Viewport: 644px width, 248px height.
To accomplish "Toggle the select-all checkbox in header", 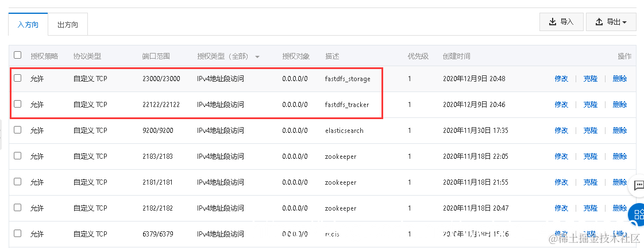I will tap(18, 55).
